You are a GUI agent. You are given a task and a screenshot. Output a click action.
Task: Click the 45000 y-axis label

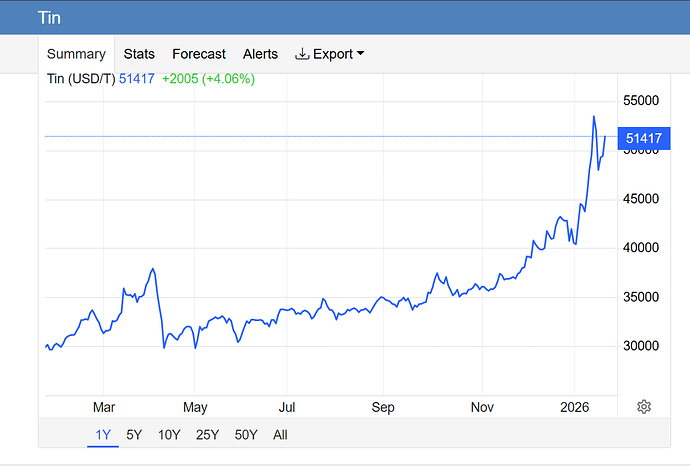coord(641,199)
